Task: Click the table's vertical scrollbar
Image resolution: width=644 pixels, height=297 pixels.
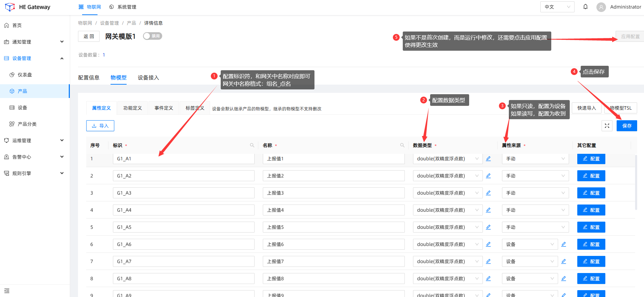Action: (636, 182)
